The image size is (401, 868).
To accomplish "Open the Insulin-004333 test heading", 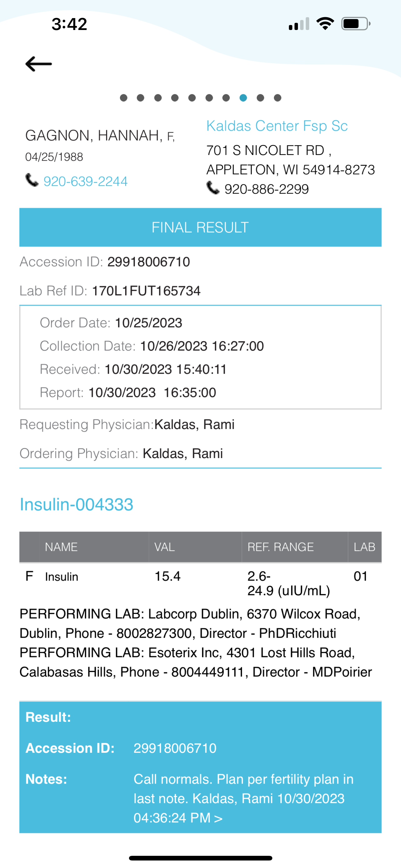I will [77, 504].
